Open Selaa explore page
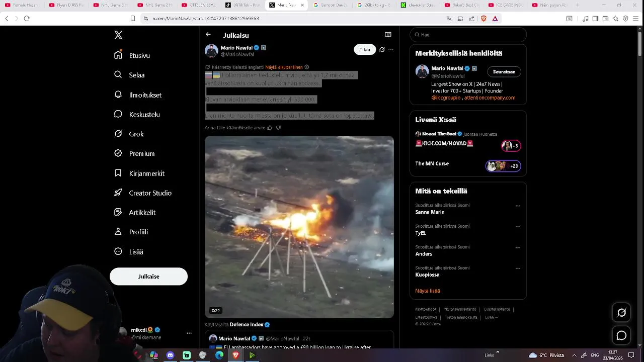This screenshot has height=362, width=644. [130, 75]
